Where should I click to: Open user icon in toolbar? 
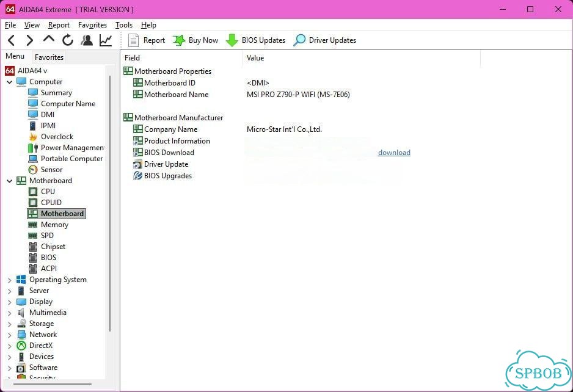(87, 40)
